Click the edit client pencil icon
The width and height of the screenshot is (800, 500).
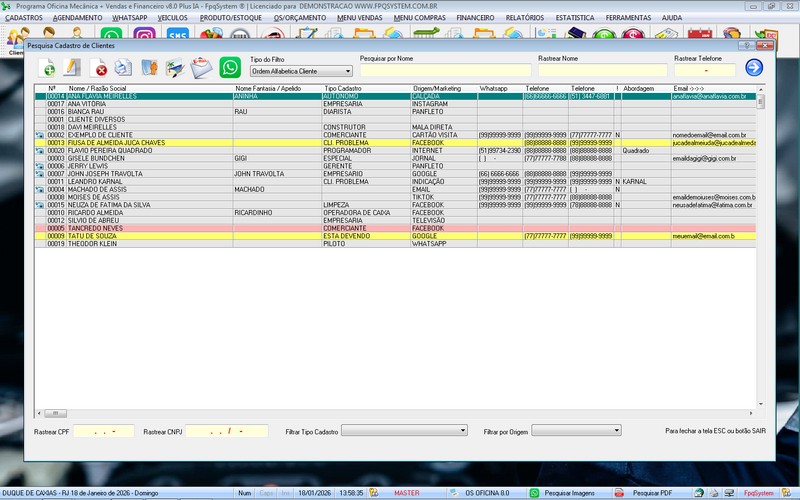pyautogui.click(x=72, y=68)
